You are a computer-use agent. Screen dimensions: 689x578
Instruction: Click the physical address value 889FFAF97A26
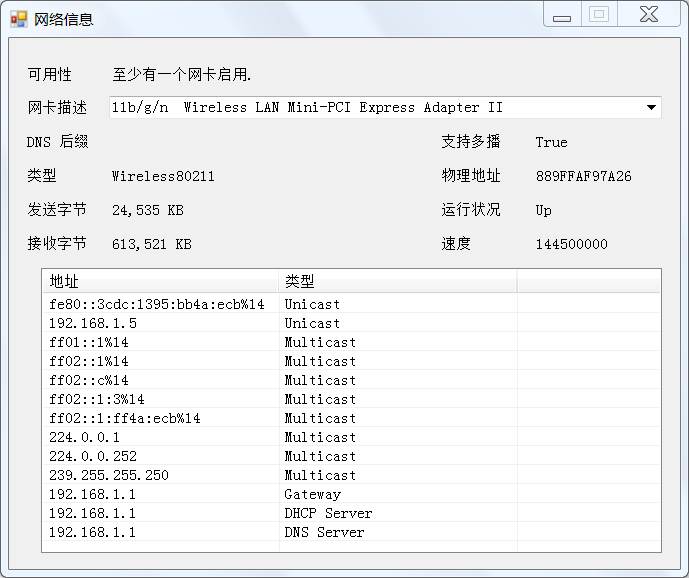584,176
